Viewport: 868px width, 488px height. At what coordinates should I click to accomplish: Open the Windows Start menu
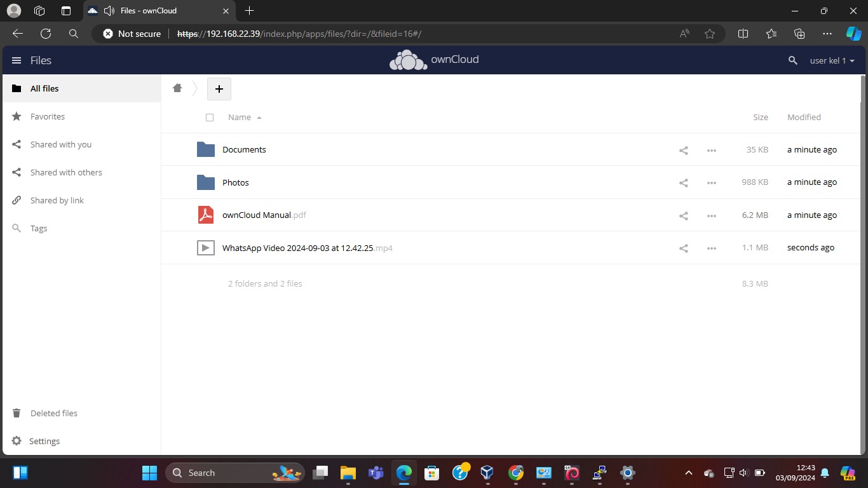point(150,473)
